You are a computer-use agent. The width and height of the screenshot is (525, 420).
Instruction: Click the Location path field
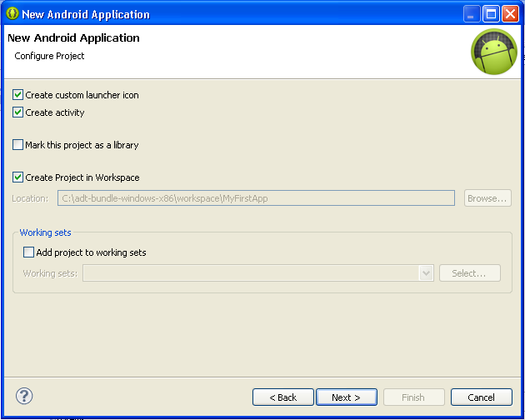click(x=256, y=198)
